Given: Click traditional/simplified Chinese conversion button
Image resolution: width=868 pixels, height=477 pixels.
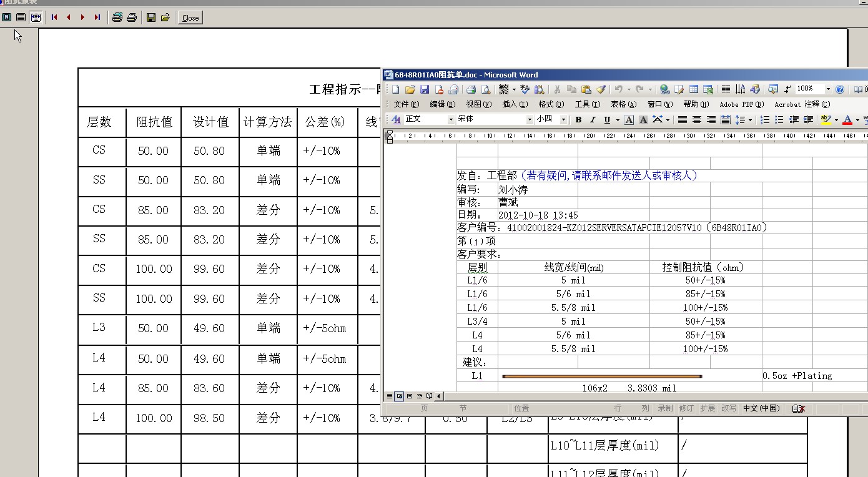Looking at the screenshot, I should click(503, 89).
